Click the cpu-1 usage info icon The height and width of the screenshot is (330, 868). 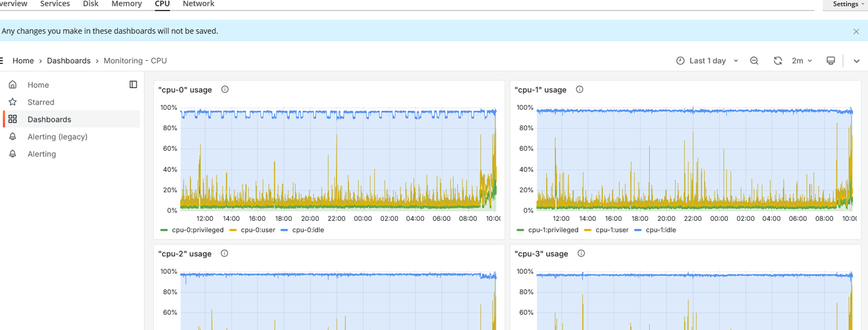(x=580, y=89)
